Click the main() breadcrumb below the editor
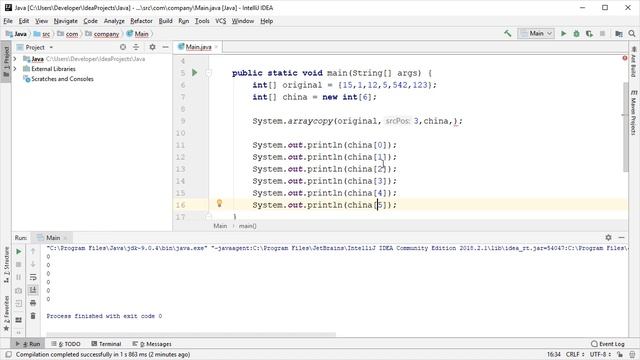 pyautogui.click(x=247, y=226)
